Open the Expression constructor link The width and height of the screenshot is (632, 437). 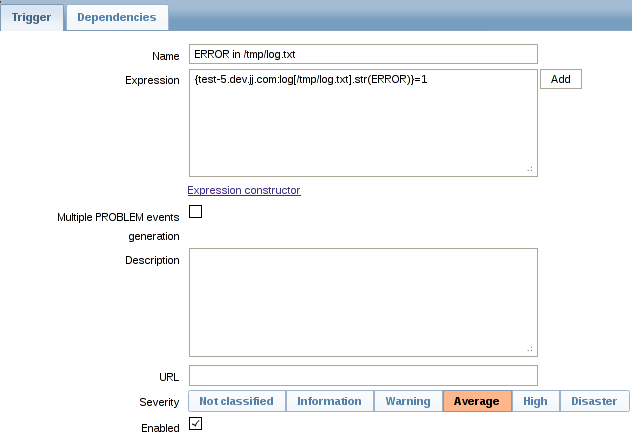[x=244, y=190]
